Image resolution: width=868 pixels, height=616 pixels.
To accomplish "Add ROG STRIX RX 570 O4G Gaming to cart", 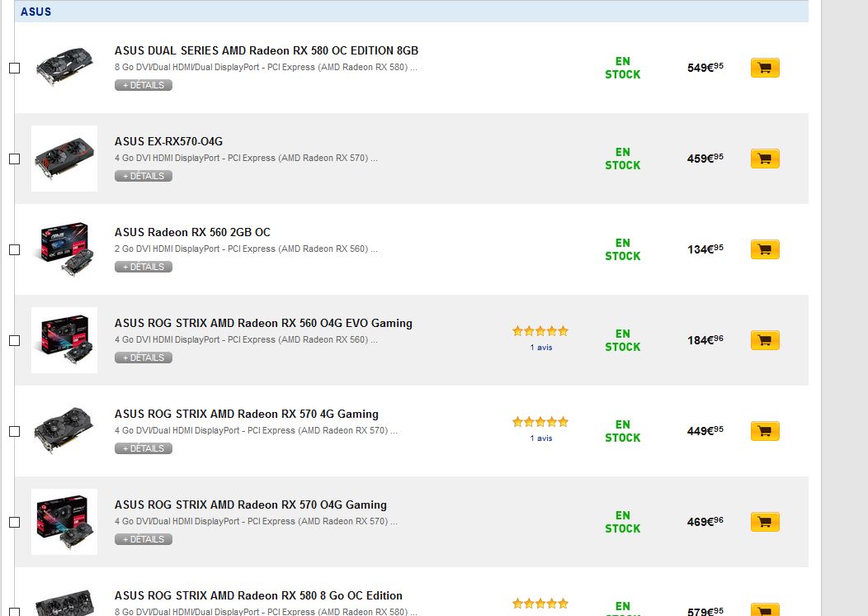I will pyautogui.click(x=765, y=522).
